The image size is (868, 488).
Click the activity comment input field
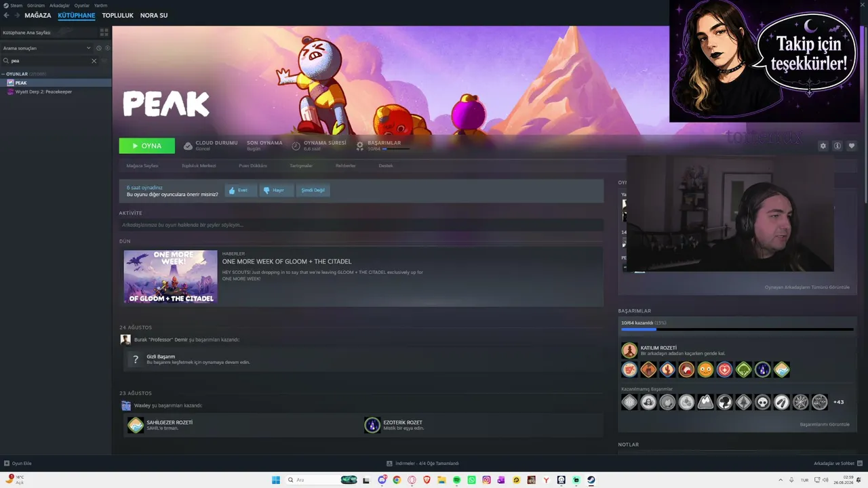pos(361,225)
